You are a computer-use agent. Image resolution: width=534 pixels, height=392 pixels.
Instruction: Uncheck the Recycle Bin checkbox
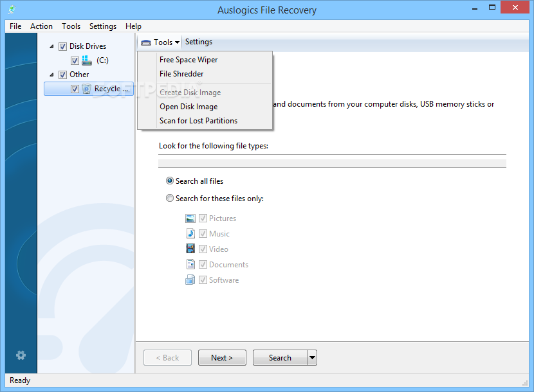(x=75, y=89)
